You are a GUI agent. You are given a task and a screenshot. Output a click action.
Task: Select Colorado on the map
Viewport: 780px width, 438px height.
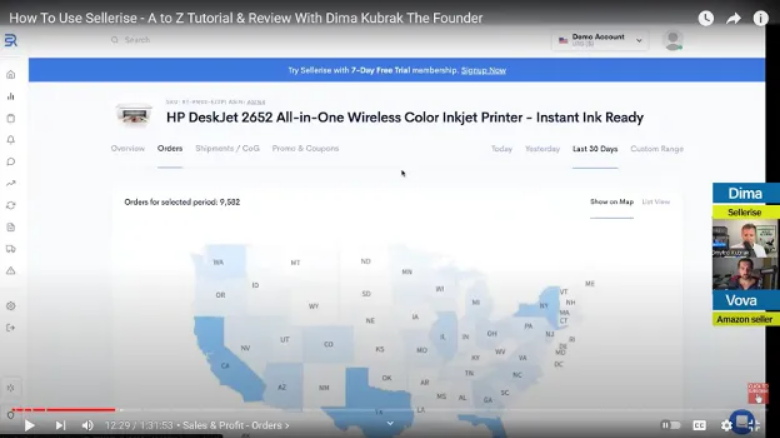coord(328,344)
